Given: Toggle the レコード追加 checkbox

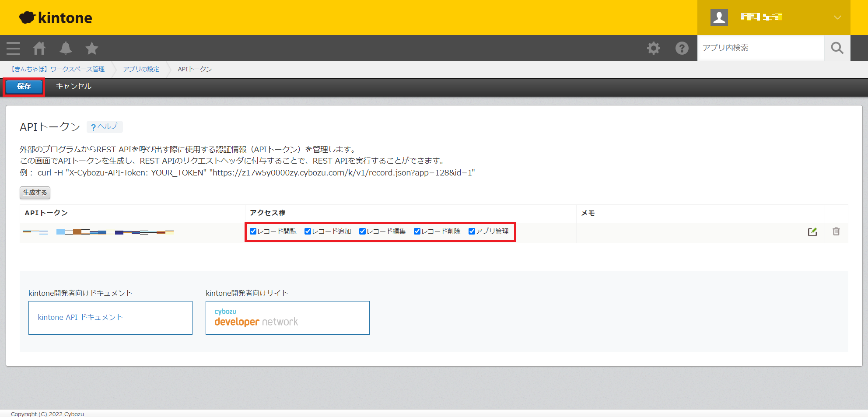Looking at the screenshot, I should pyautogui.click(x=308, y=231).
